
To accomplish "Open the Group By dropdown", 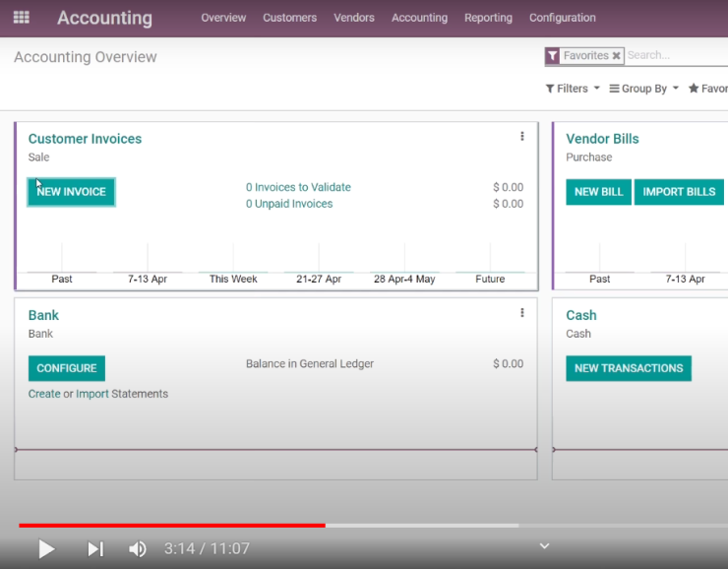I will tap(644, 89).
